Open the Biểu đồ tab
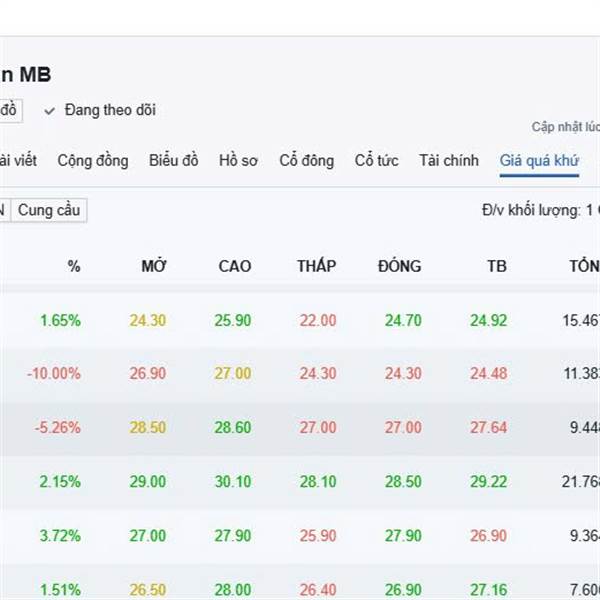Image resolution: width=600 pixels, height=600 pixels. click(x=174, y=161)
